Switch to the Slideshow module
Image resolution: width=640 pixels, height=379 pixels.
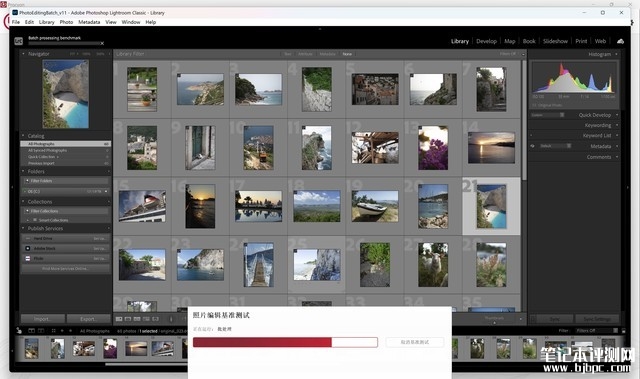coord(555,41)
